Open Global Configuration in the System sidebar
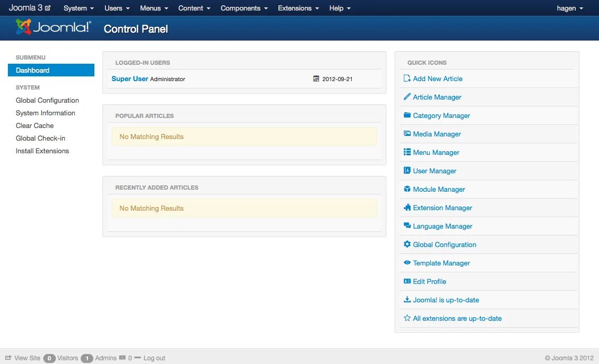Image resolution: width=599 pixels, height=364 pixels. click(47, 100)
